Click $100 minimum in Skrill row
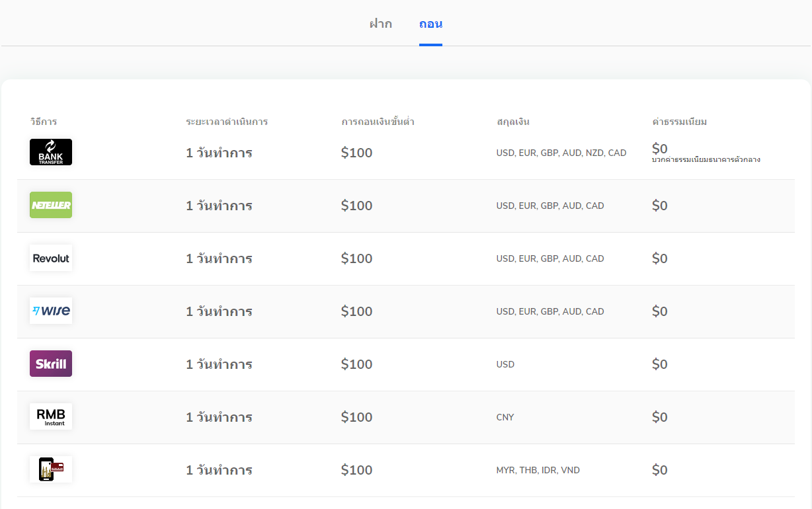 click(x=357, y=364)
